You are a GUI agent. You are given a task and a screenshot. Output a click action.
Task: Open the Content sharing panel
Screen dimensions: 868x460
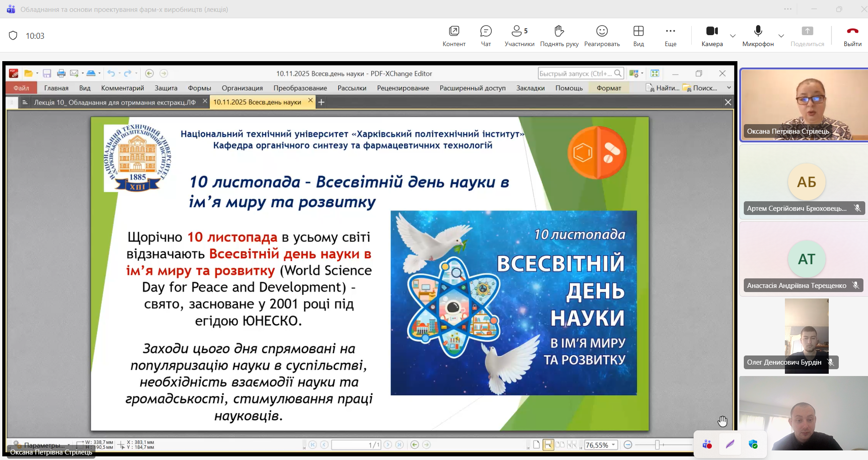tap(454, 36)
